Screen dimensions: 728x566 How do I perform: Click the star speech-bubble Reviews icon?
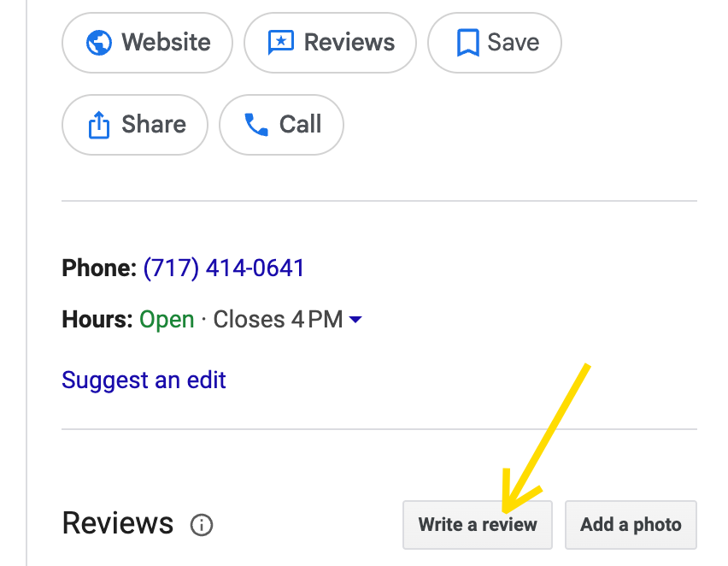tap(281, 43)
